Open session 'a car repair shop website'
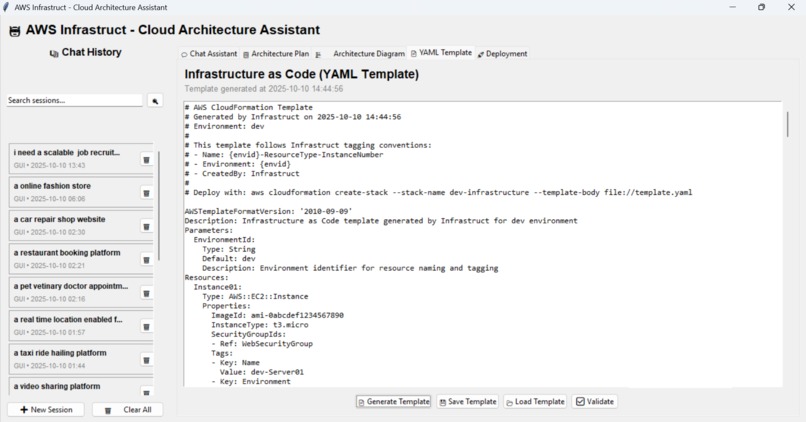Screen dimensions: 806x422 click(75, 225)
